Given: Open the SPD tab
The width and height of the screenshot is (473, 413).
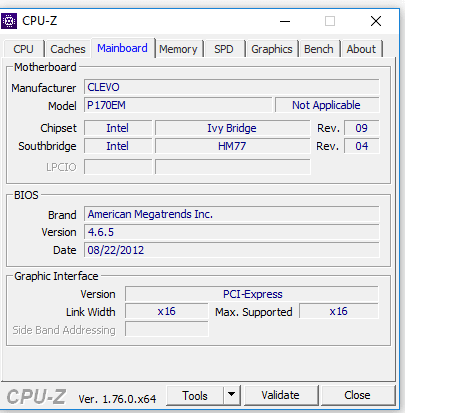Looking at the screenshot, I should [224, 49].
